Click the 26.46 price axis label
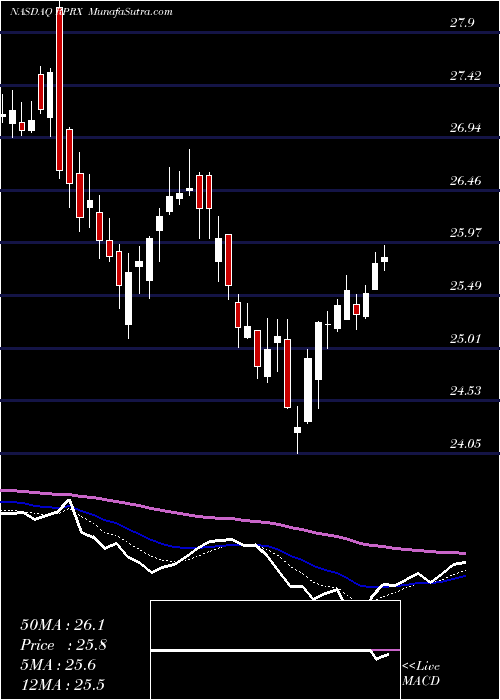Screen dimensions: 500x700 tap(465, 181)
